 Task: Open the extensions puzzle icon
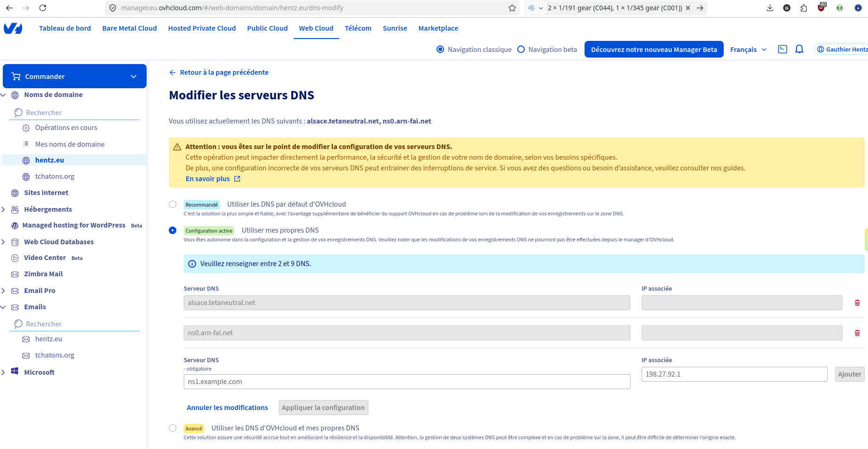pyautogui.click(x=804, y=8)
